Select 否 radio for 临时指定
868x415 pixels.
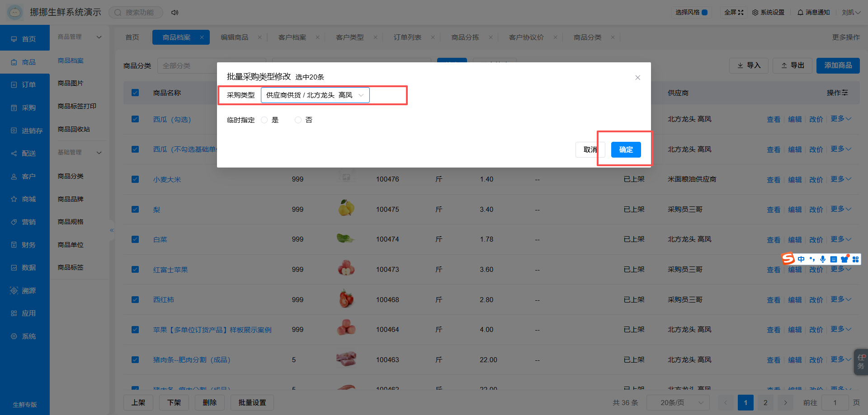[298, 120]
